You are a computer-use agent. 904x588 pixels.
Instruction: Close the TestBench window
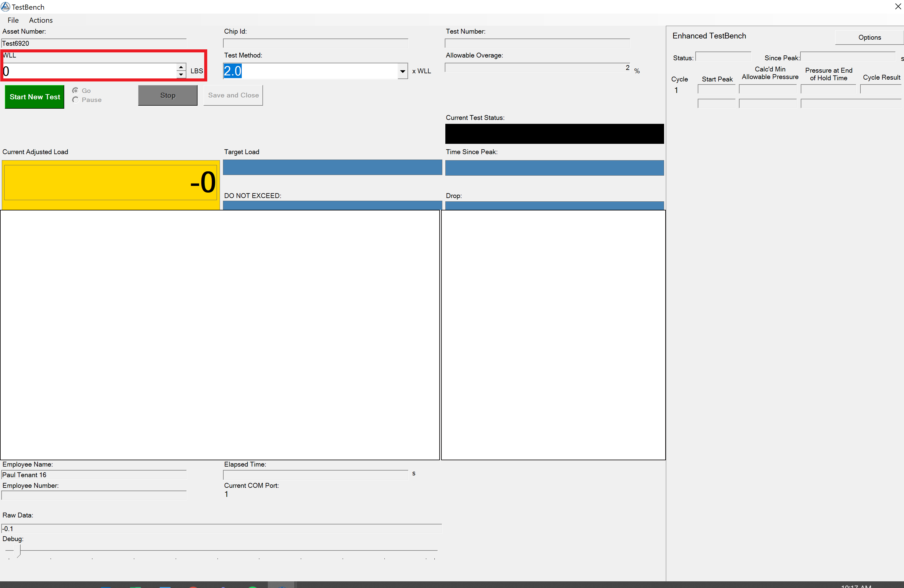pyautogui.click(x=898, y=6)
